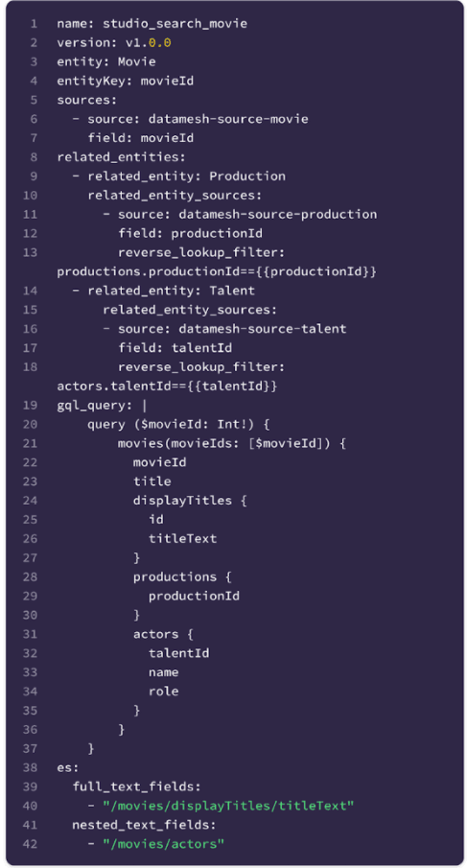Click gql_query: key on line 19

coord(95,405)
